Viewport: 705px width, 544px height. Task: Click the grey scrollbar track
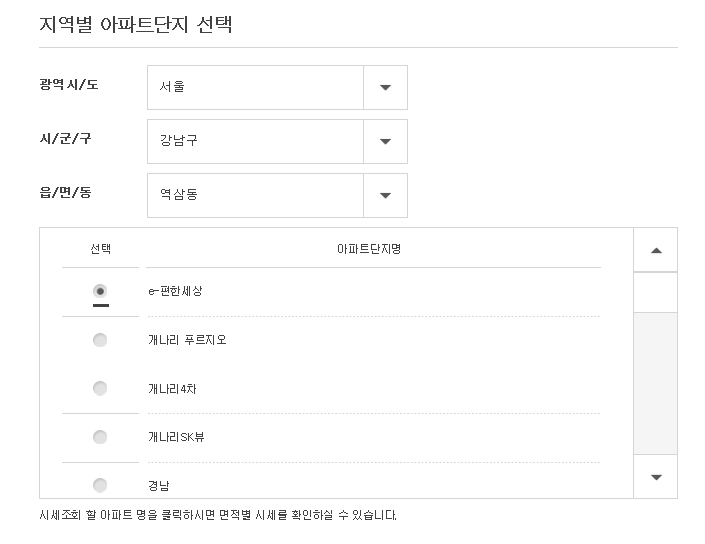pos(656,383)
